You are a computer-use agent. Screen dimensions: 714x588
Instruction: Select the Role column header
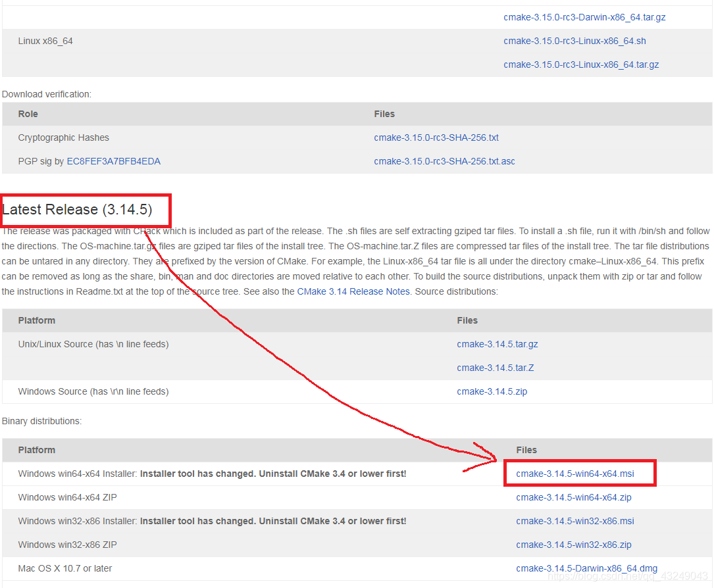click(28, 114)
